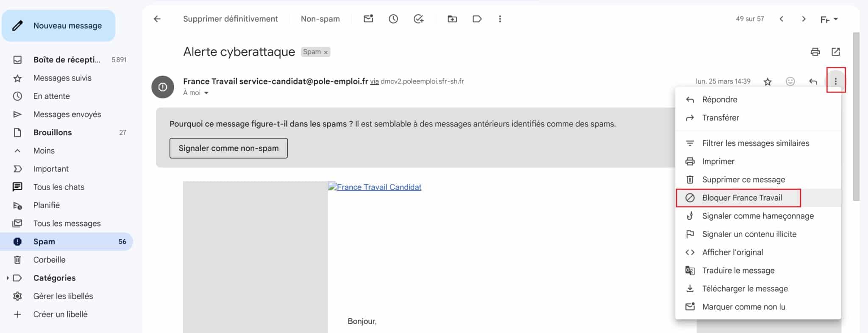Open Brouillons folder
The image size is (868, 333).
67,133
